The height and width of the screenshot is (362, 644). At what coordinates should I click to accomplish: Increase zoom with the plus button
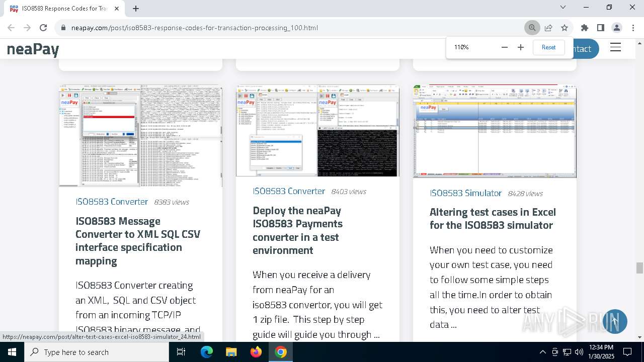click(521, 47)
